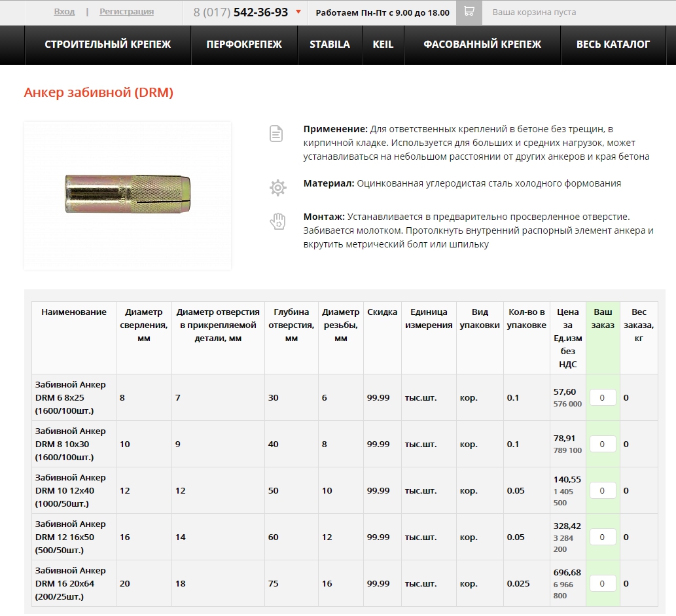Click the 'Забивной Анкер DRM 6 8x25' row name
The image size is (676, 616).
click(70, 398)
